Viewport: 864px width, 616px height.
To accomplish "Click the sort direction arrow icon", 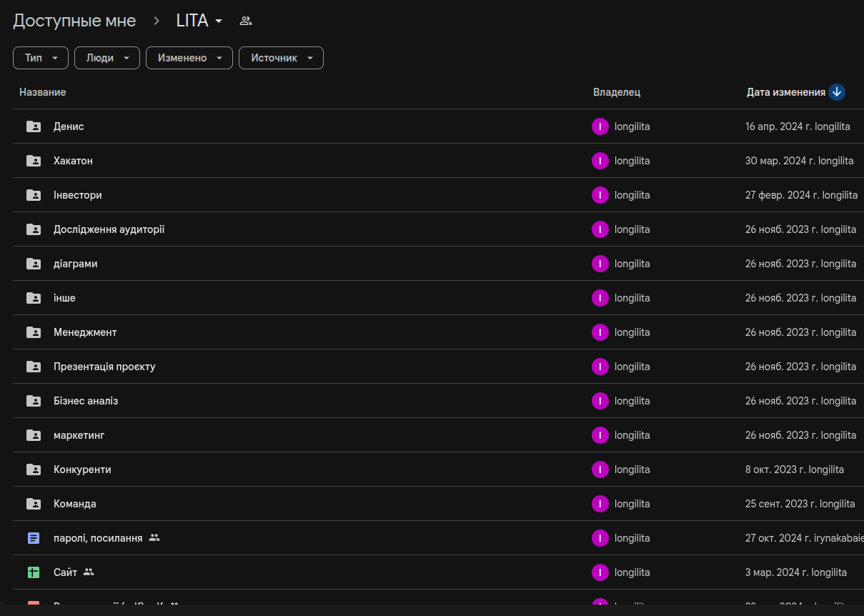I will [x=837, y=92].
